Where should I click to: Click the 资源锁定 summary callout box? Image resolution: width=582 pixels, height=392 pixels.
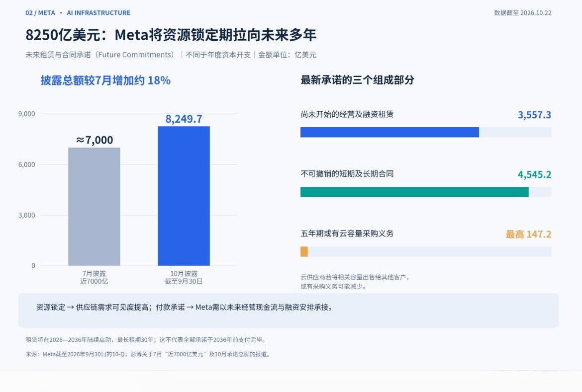[x=289, y=311]
